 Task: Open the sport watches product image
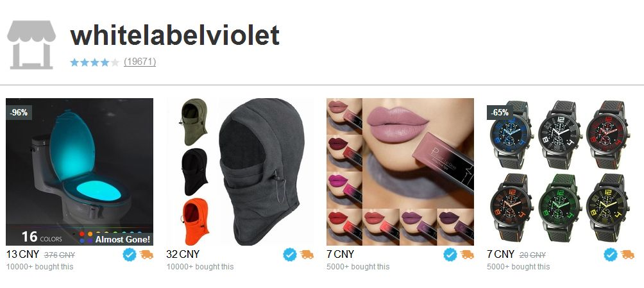tap(561, 172)
